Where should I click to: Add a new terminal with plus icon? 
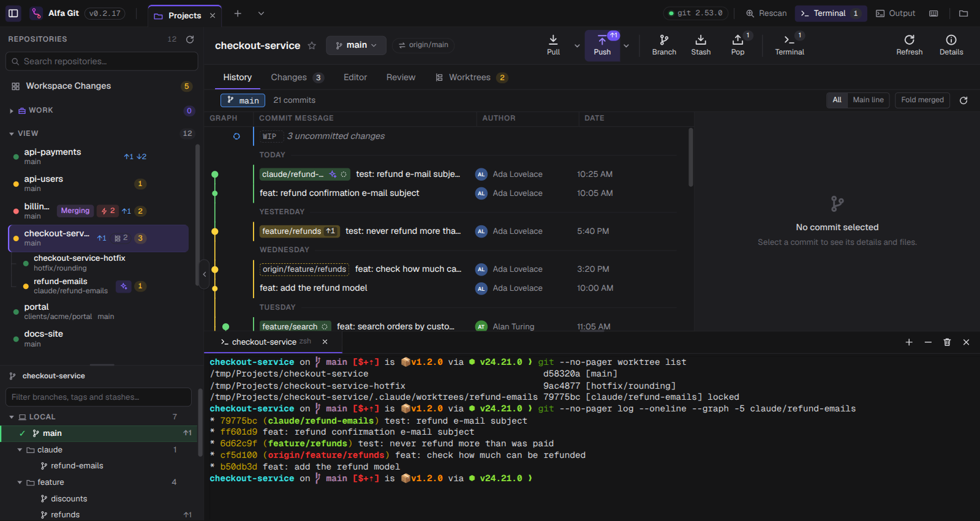click(909, 342)
